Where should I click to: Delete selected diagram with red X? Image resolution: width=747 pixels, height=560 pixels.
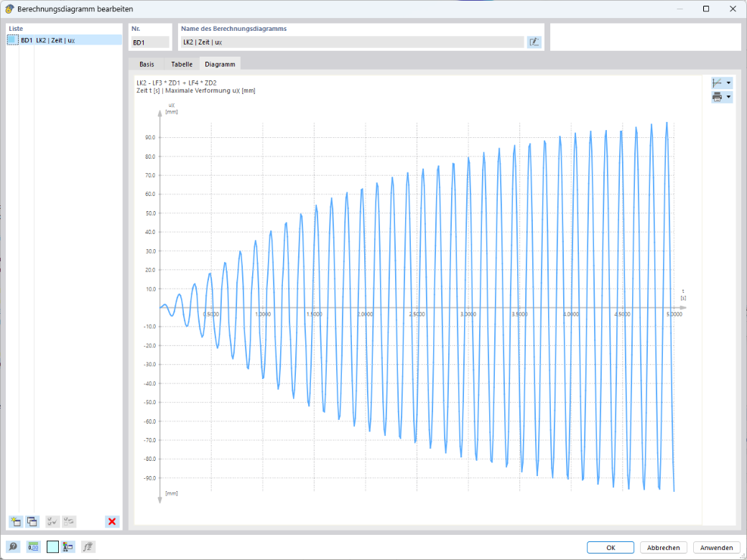[x=112, y=521]
